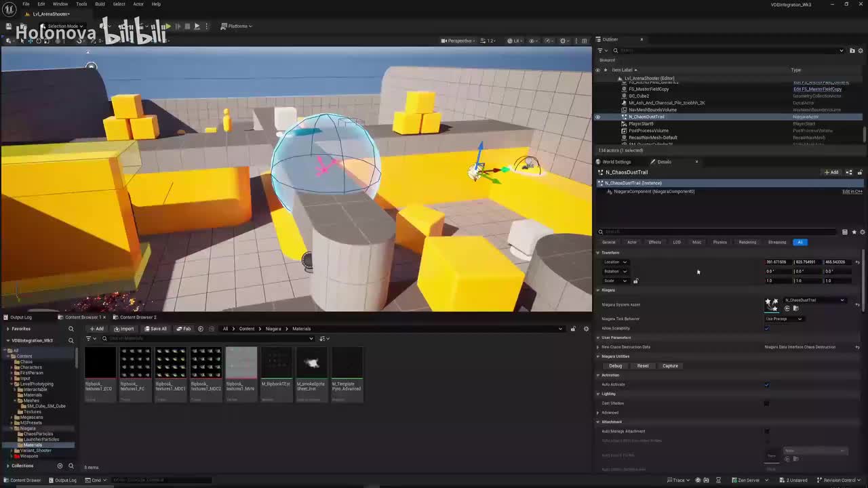Open the File menu
The width and height of the screenshot is (868, 488).
(x=26, y=4)
